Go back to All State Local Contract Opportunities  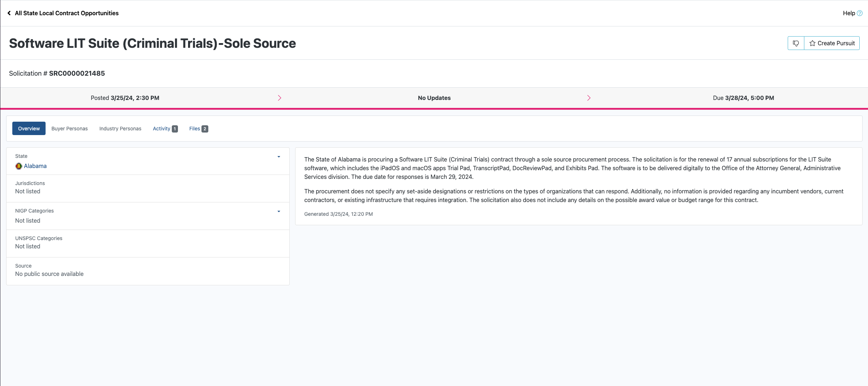67,13
